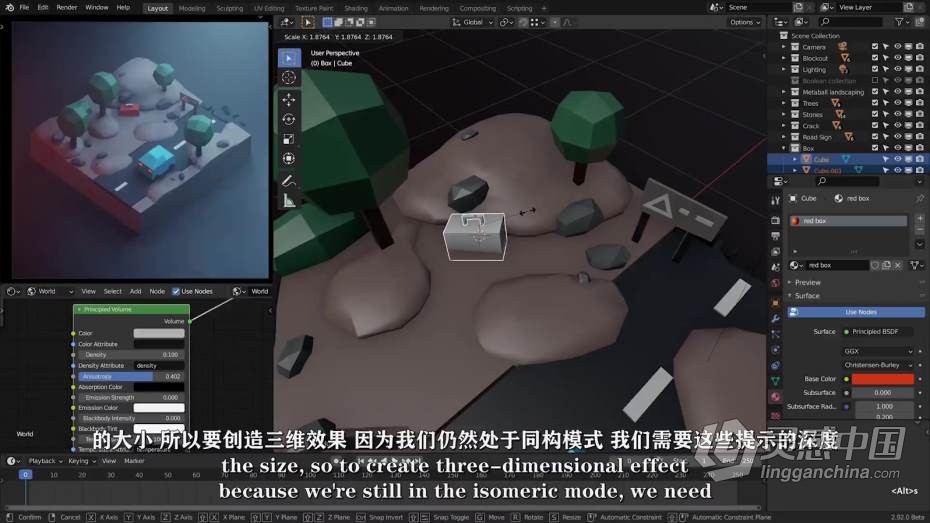Toggle Use Nodes checkbox in node editor
The width and height of the screenshot is (930, 523).
coord(176,291)
